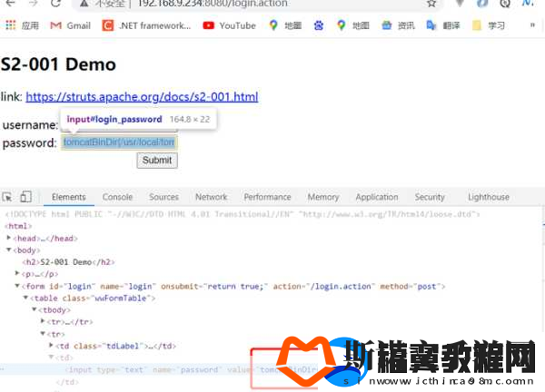This screenshot has width=545, height=392.
Task: Switch to the Sources tab
Action: tap(163, 197)
